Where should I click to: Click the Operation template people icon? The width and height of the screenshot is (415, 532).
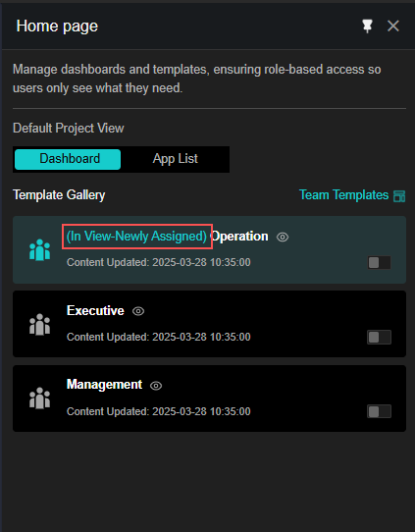point(39,250)
